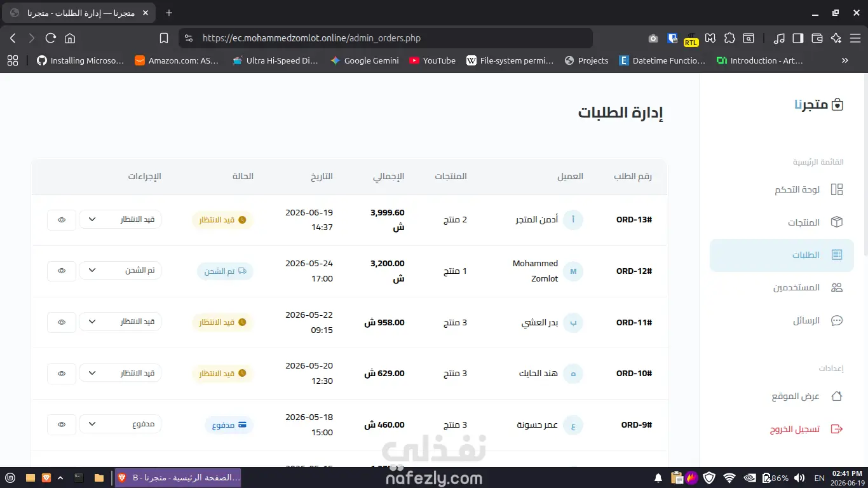Reload the page with refresh icon

[x=51, y=38]
